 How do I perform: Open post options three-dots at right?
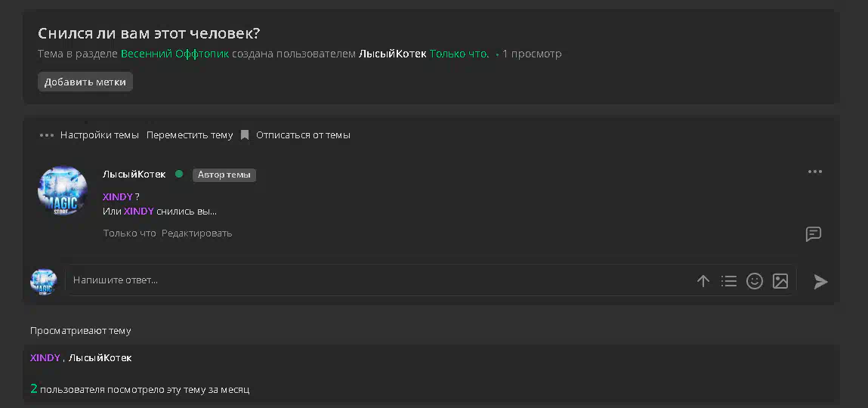(x=815, y=172)
